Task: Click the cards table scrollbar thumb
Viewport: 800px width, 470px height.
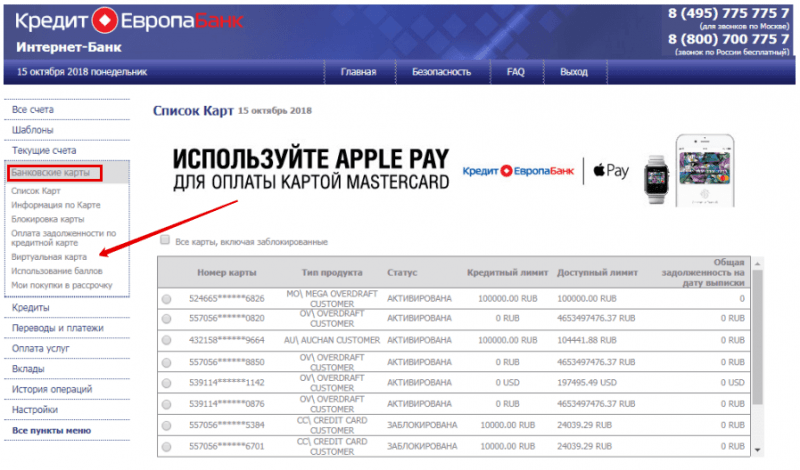Action: click(757, 337)
